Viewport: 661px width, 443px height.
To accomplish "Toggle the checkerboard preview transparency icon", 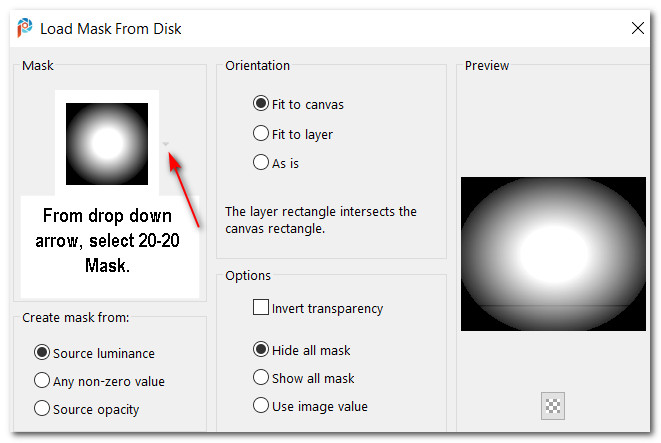I will click(x=553, y=406).
